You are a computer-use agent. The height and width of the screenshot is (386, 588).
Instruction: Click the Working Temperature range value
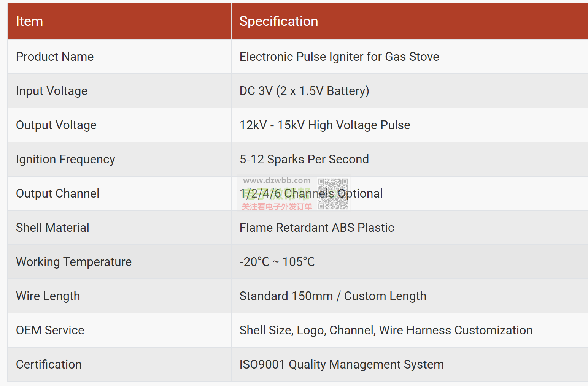click(x=277, y=262)
